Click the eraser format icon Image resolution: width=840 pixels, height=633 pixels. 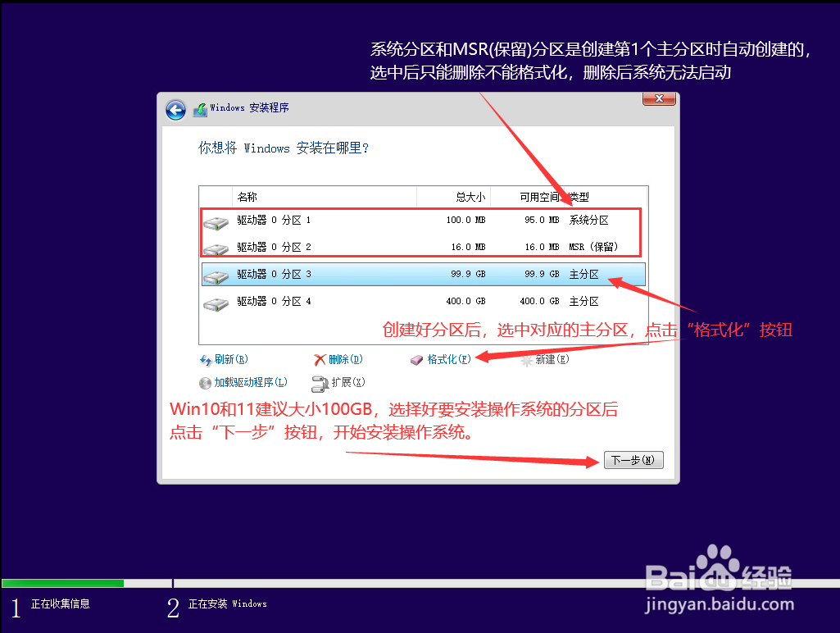[x=417, y=360]
